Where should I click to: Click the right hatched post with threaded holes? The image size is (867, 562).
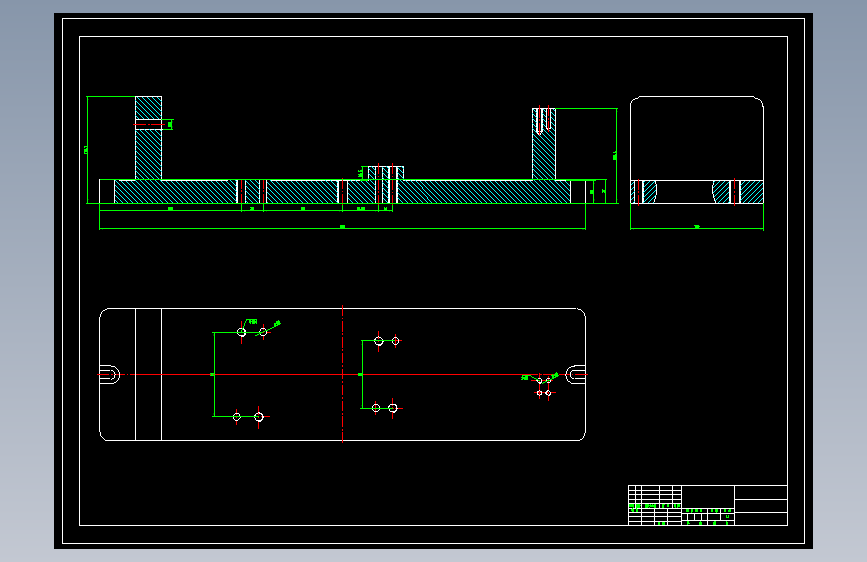tap(544, 144)
